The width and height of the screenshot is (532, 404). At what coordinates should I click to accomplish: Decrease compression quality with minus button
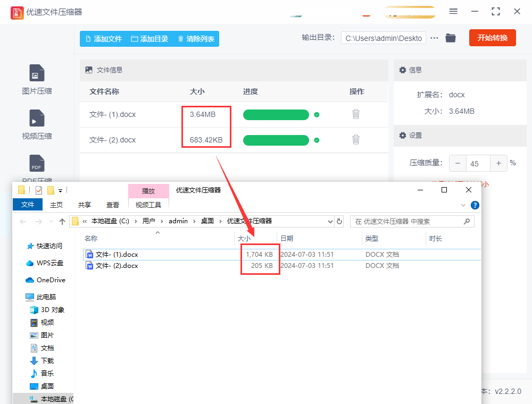[458, 163]
